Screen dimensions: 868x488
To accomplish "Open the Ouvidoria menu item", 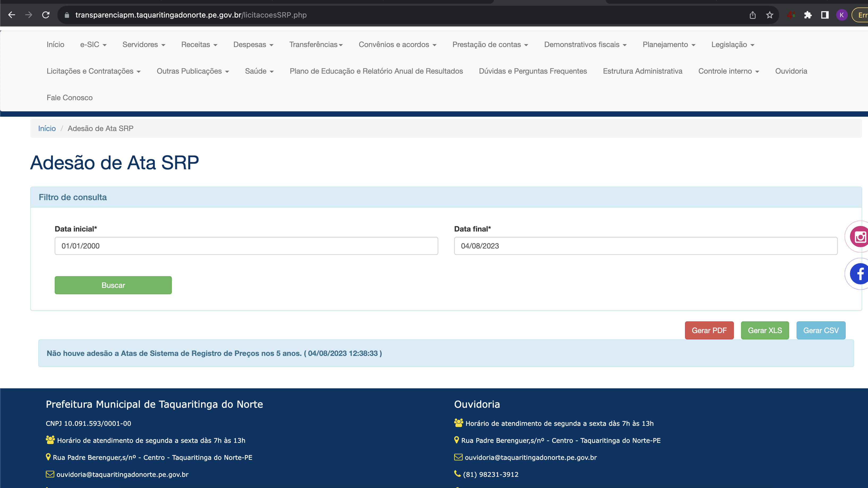I will 791,71.
